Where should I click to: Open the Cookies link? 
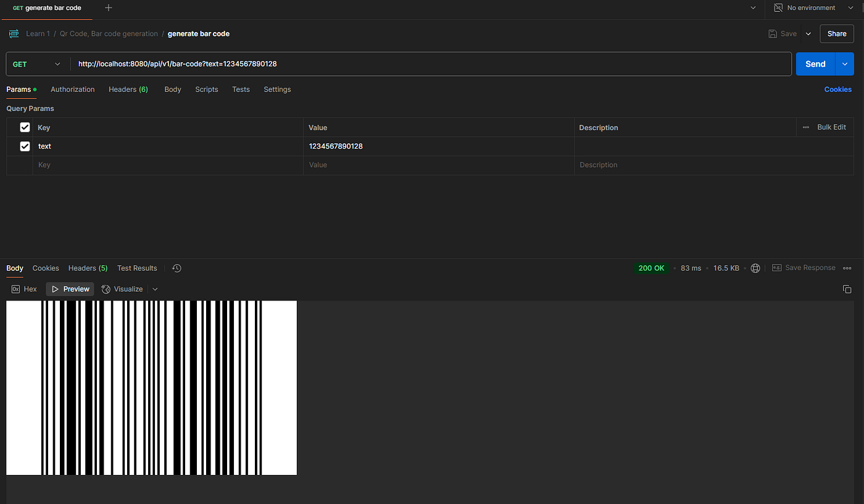[x=838, y=89]
